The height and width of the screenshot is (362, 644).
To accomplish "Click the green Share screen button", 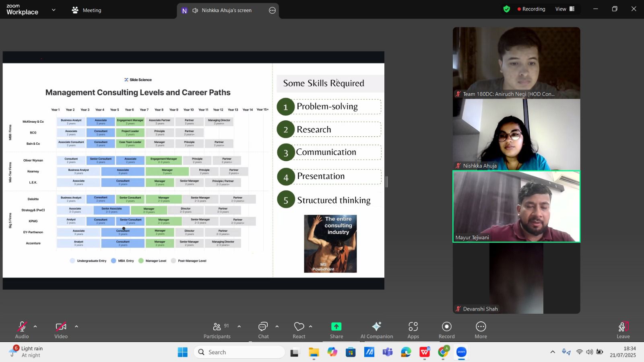I will click(x=336, y=330).
